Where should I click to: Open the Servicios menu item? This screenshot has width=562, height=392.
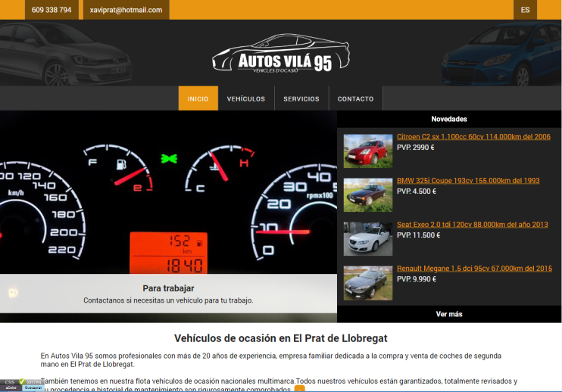301,98
